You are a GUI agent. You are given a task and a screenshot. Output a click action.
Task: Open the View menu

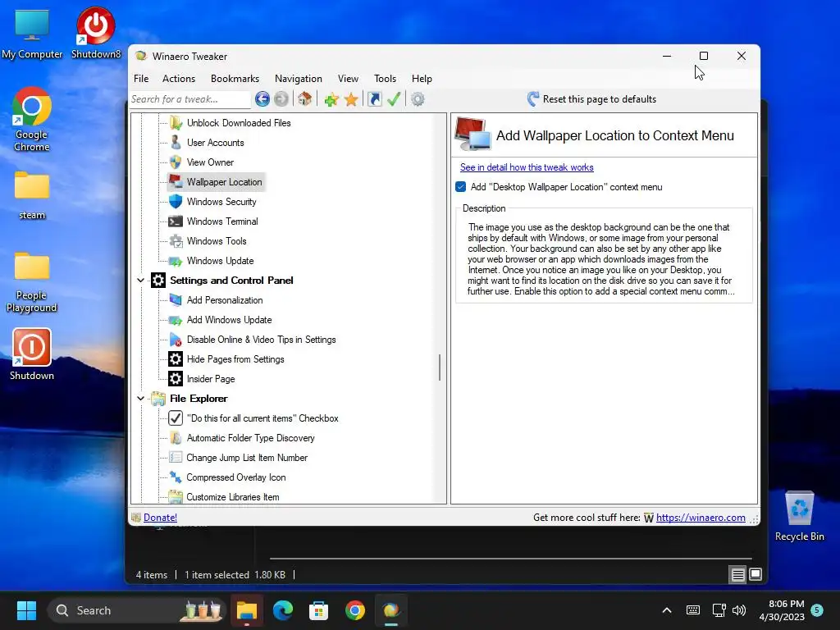[x=348, y=78]
